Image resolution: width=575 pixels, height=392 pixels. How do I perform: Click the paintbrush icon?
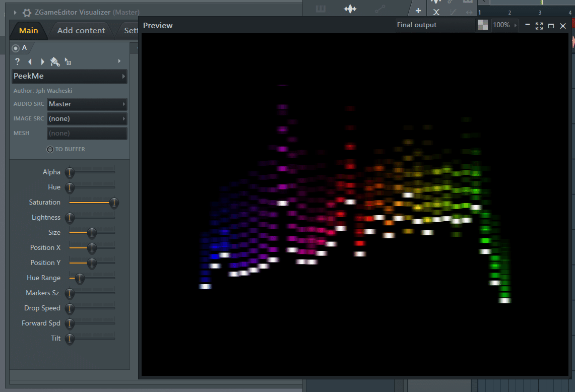tap(55, 61)
